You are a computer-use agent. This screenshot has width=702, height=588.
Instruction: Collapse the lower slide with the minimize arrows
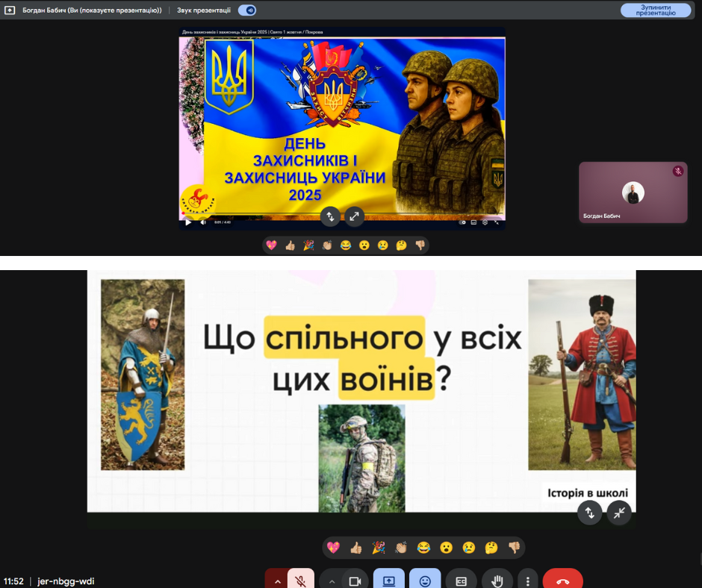click(619, 512)
